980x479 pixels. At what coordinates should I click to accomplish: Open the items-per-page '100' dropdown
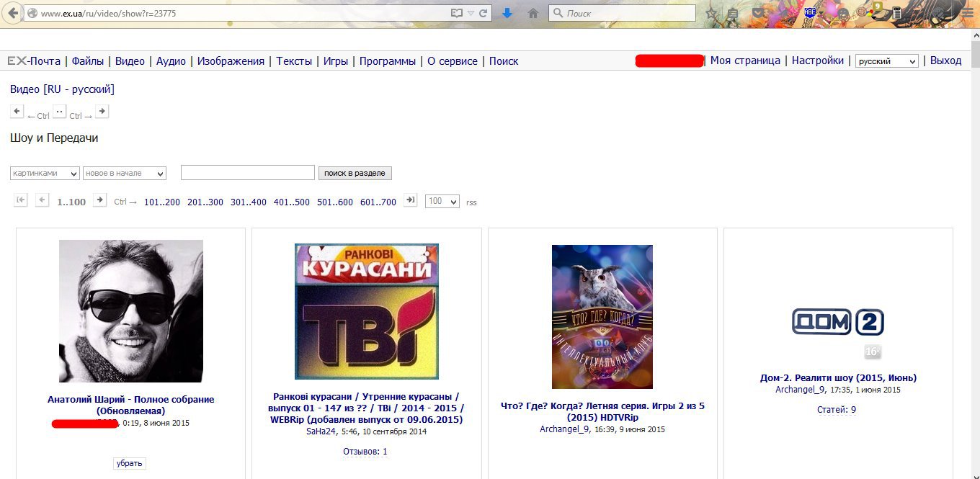click(442, 202)
